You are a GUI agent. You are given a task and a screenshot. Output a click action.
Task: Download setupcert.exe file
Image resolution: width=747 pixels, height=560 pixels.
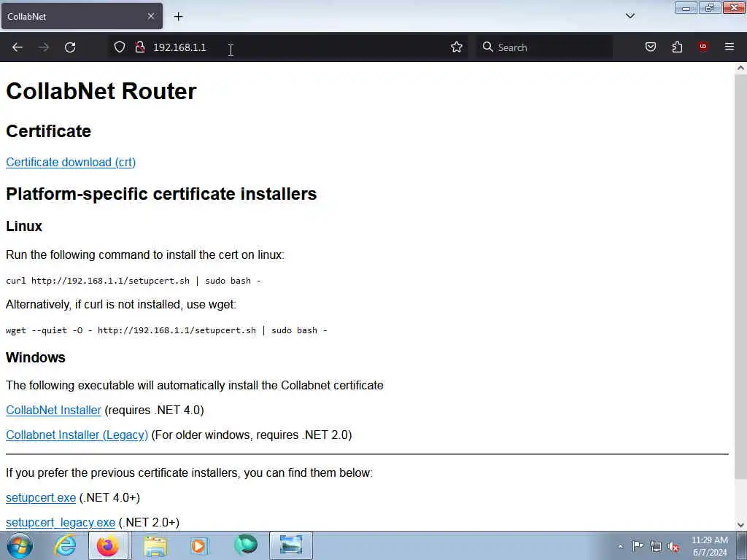coord(41,497)
